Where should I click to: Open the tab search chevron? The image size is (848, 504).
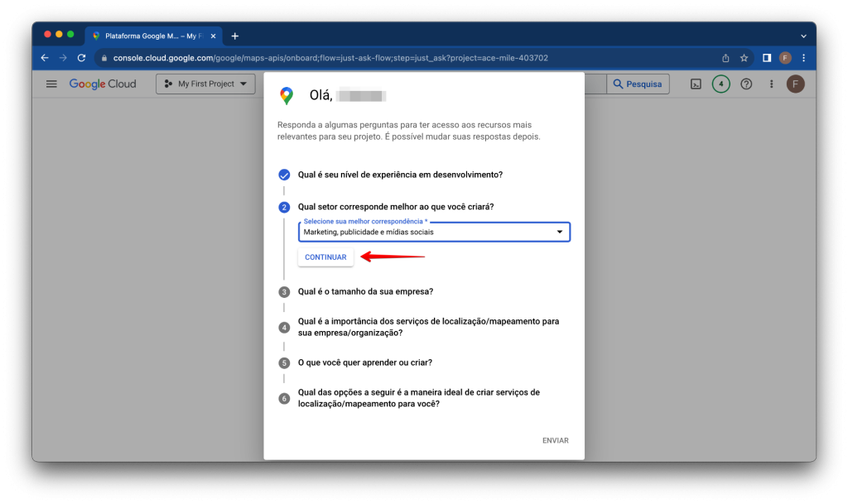[803, 36]
